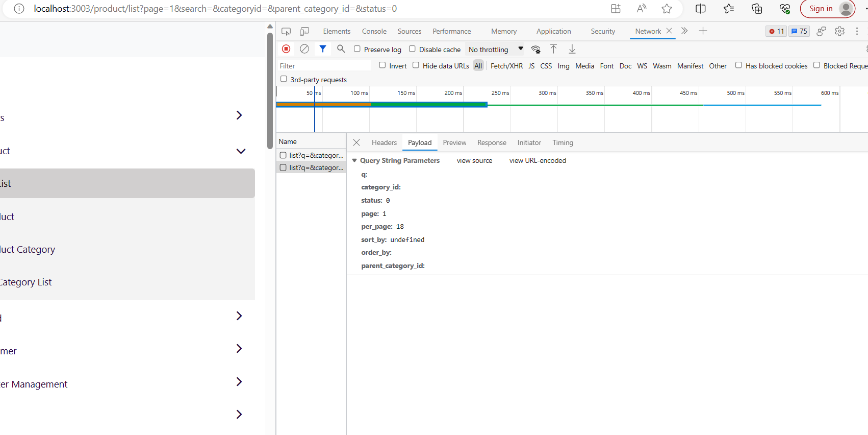The height and width of the screenshot is (435, 868).
Task: Click the page vertical scrollbar up arrow
Action: coord(270,27)
